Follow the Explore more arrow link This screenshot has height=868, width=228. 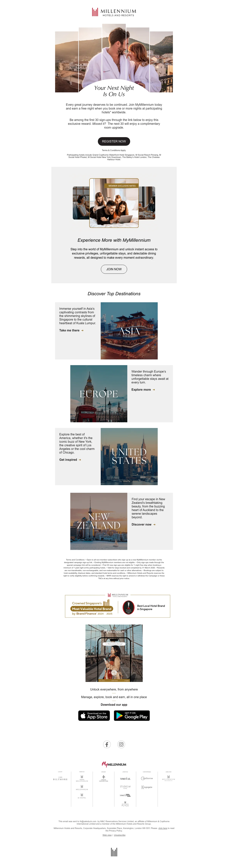click(x=143, y=390)
